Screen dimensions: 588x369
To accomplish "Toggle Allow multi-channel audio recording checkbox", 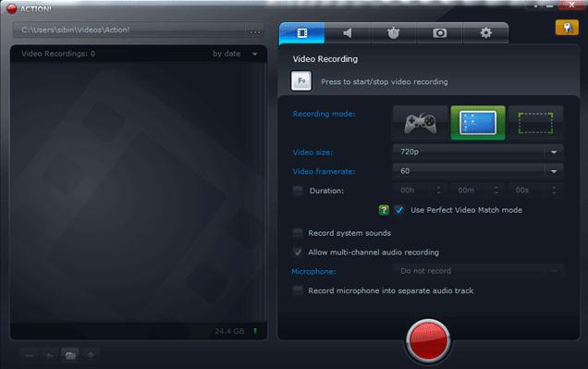I will click(298, 252).
